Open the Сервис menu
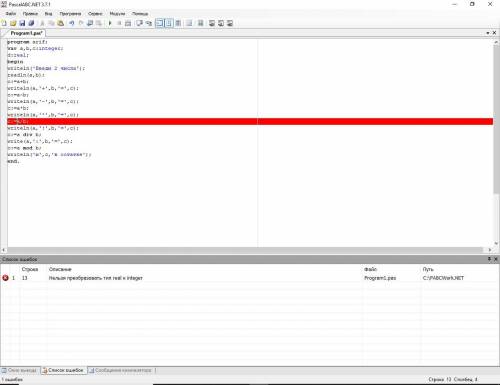Screen dimensions: 500x385 click(95, 14)
